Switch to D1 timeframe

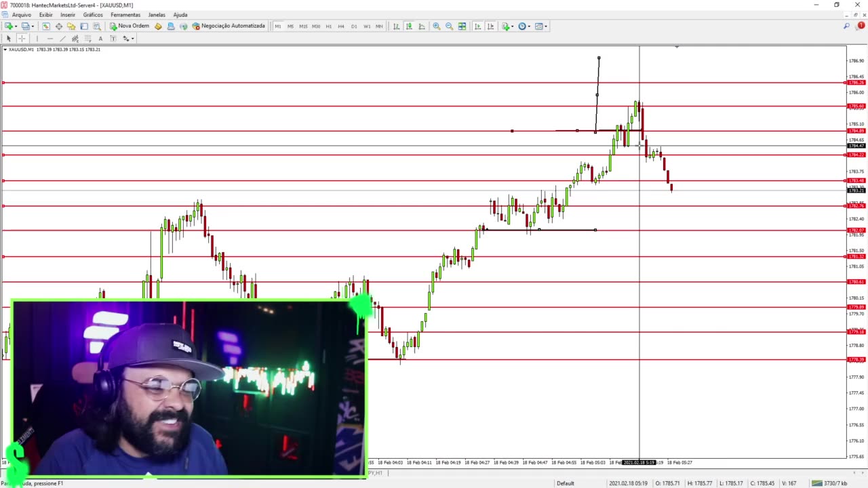[x=354, y=26]
